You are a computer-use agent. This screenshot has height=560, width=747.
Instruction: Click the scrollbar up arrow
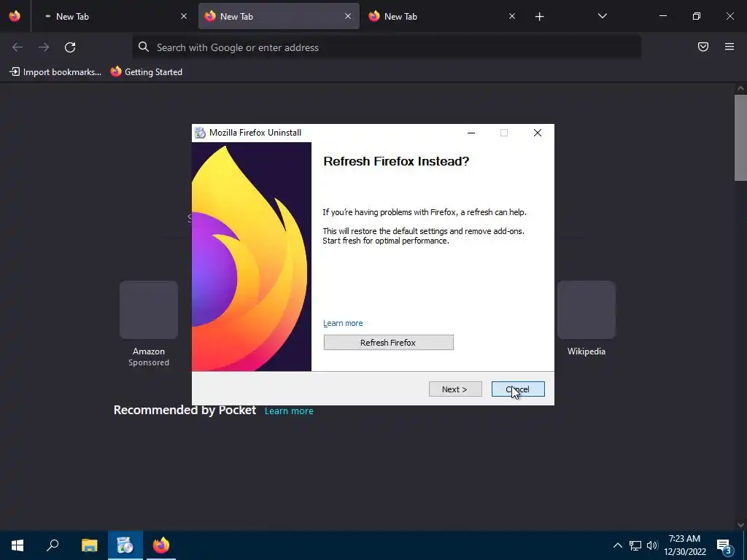pyautogui.click(x=740, y=88)
